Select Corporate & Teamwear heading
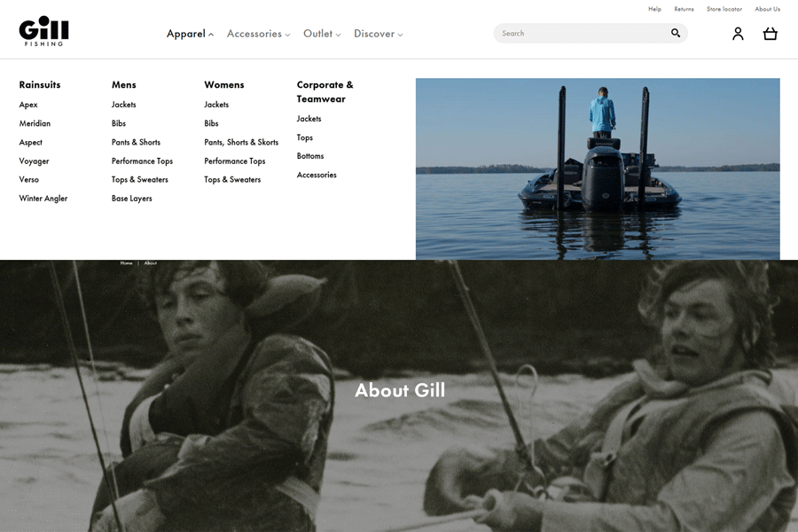Screen dimensions: 798x532 [325, 91]
